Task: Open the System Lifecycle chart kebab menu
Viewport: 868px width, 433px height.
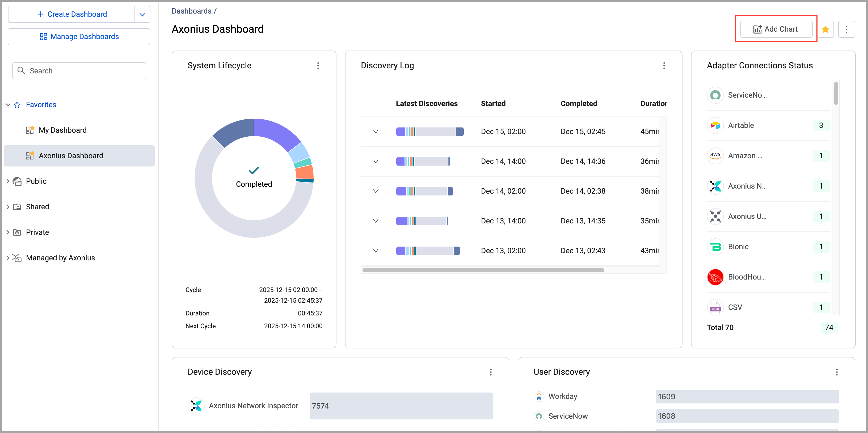Action: coord(318,65)
